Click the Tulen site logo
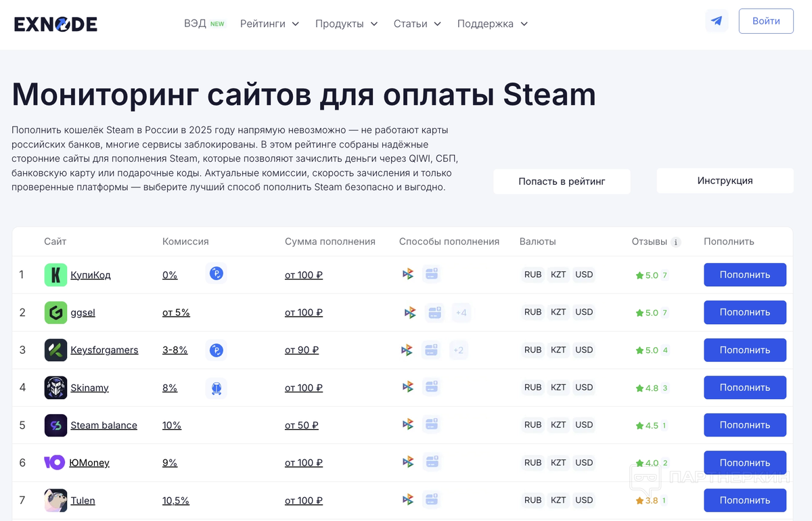 (55, 501)
